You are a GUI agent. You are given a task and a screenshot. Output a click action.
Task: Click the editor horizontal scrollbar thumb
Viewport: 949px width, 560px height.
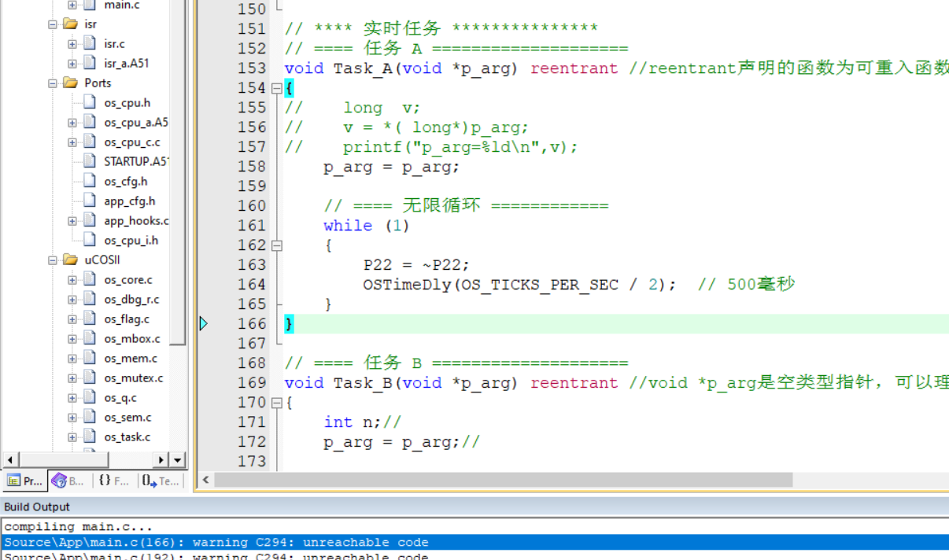click(504, 480)
